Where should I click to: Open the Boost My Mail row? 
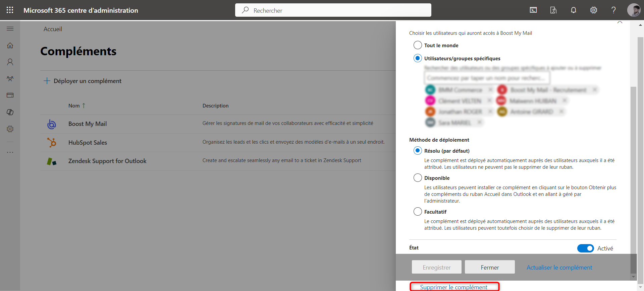[x=218, y=124]
